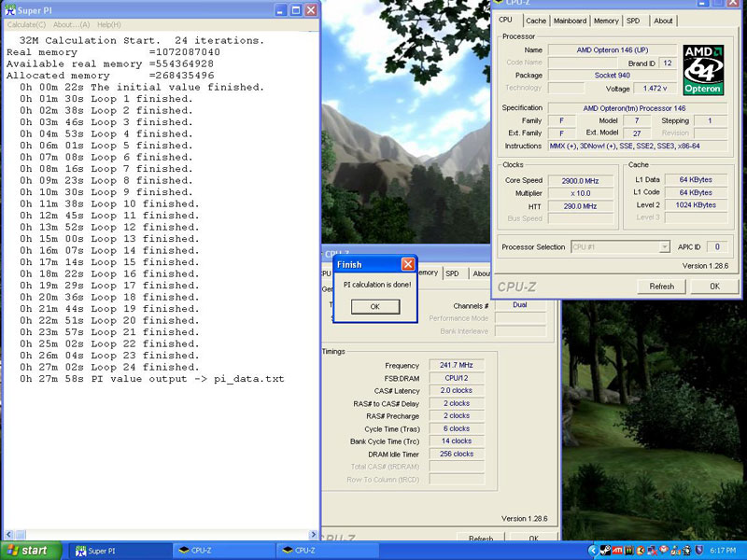Click the disconnected network tray icon
747x560 pixels.
652,551
